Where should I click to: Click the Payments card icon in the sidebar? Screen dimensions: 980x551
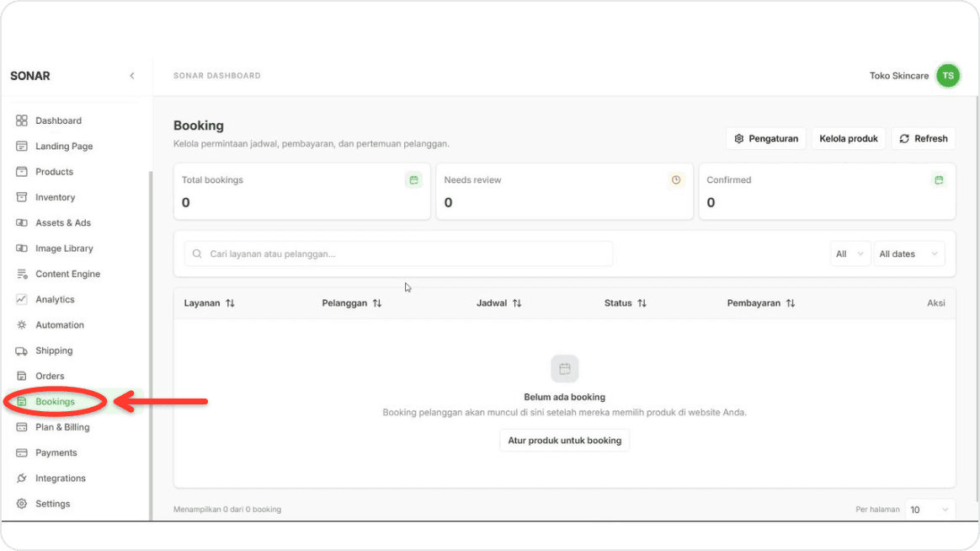[x=22, y=452]
